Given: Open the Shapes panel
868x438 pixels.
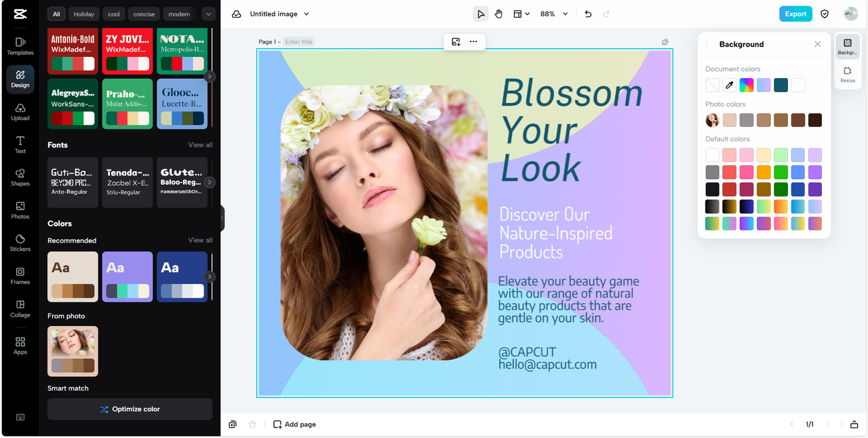Looking at the screenshot, I should 20,177.
